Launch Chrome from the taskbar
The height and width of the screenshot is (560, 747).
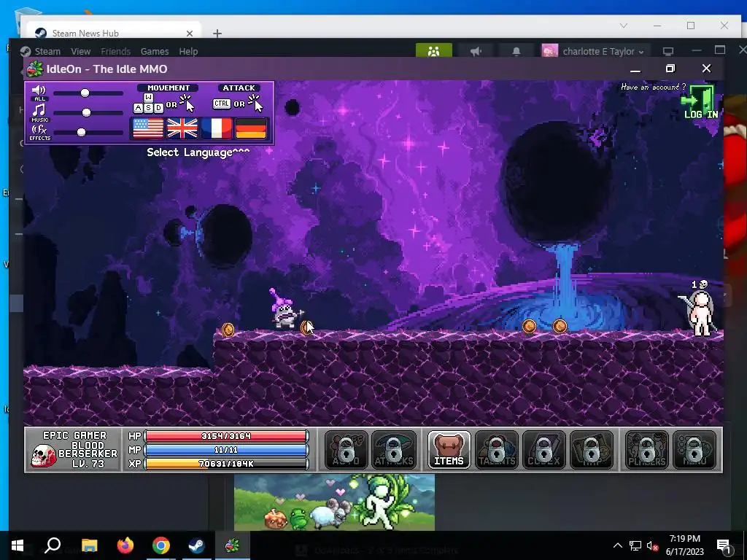coord(161,545)
